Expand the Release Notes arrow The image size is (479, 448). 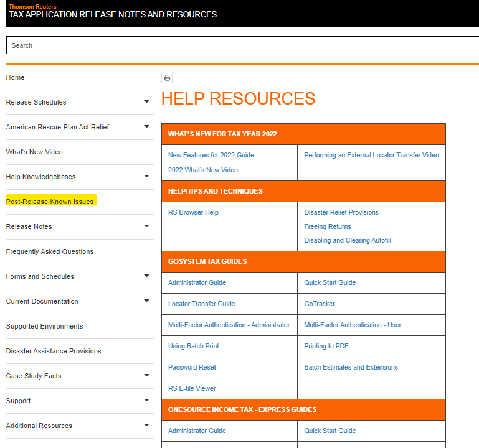pos(146,226)
